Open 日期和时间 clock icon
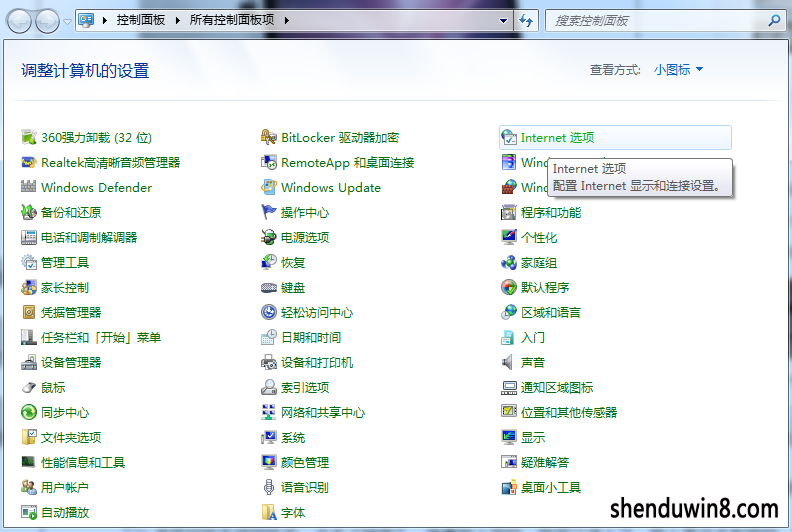The image size is (792, 532). point(269,337)
